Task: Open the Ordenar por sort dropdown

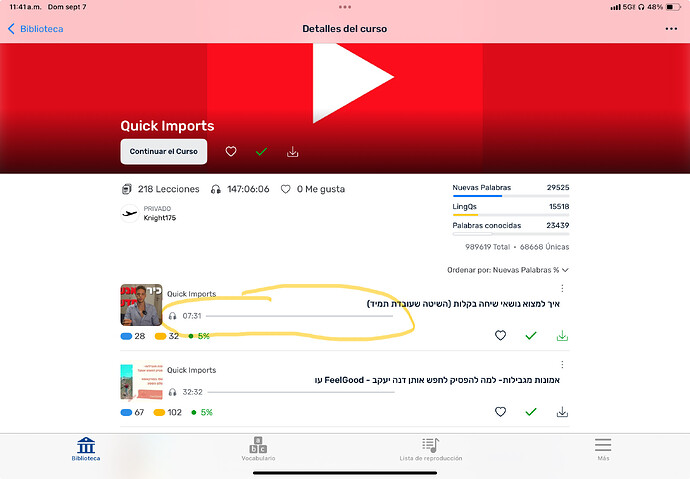Action: click(x=508, y=270)
